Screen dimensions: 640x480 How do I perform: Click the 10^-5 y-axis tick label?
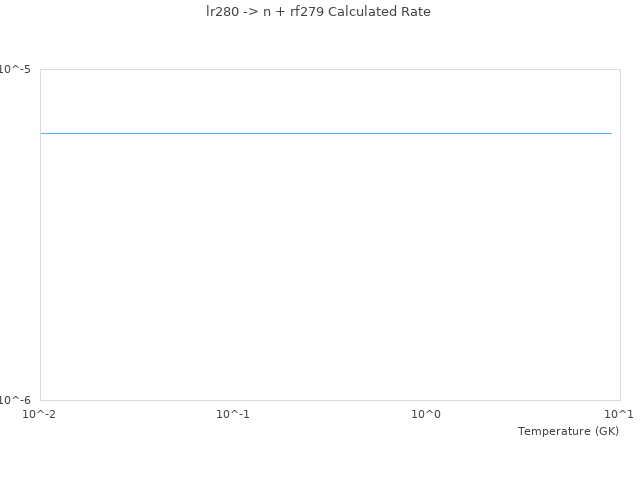coord(14,69)
